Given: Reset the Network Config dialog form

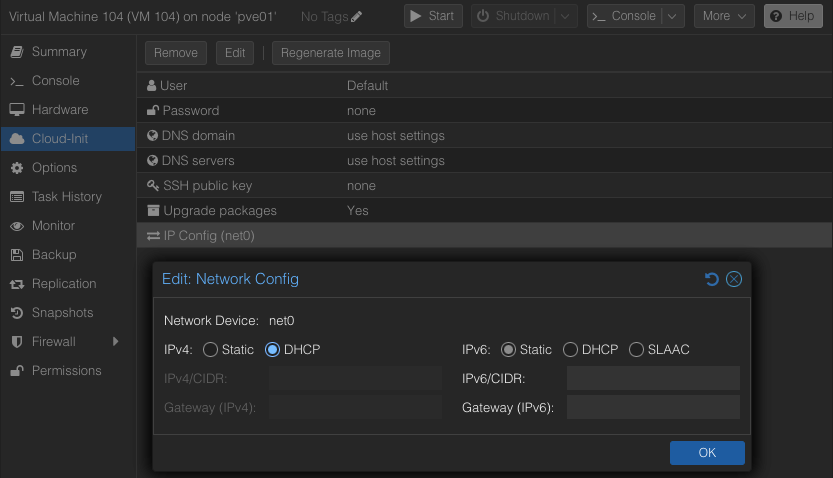Looking at the screenshot, I should [712, 279].
